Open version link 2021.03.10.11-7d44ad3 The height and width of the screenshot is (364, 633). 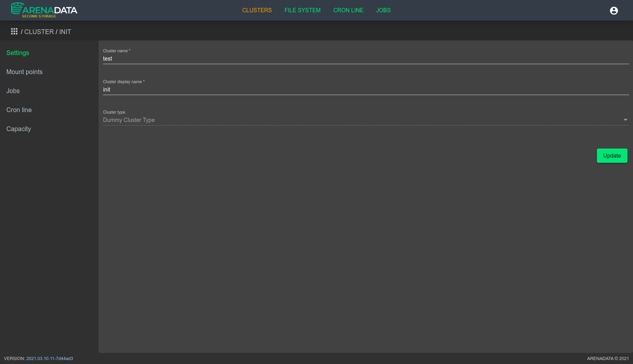tap(50, 358)
